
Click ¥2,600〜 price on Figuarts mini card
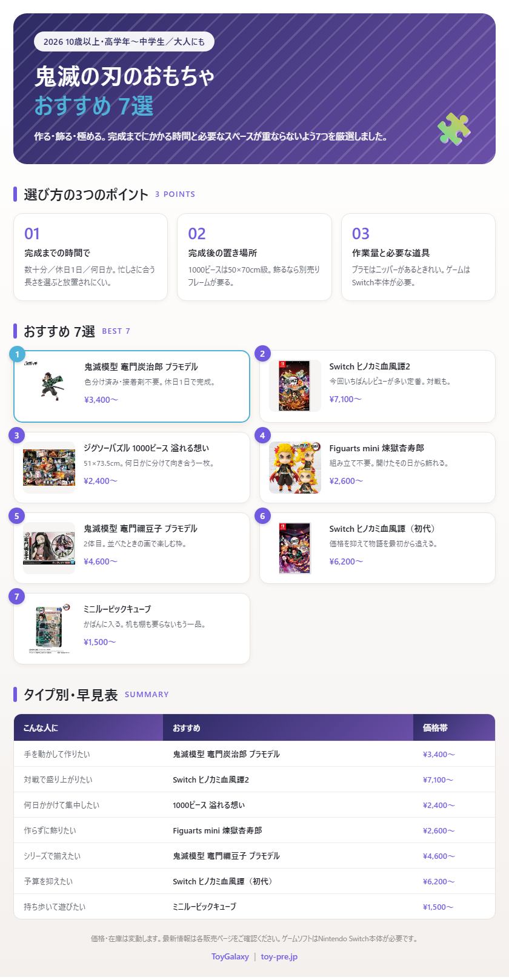(346, 481)
